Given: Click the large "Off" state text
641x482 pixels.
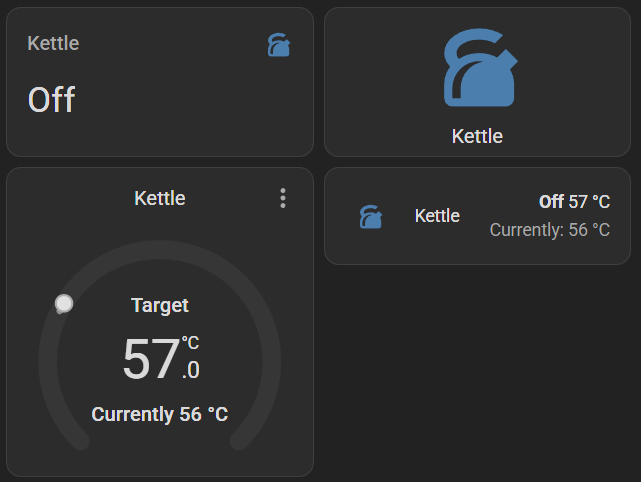Looking at the screenshot, I should tap(52, 100).
